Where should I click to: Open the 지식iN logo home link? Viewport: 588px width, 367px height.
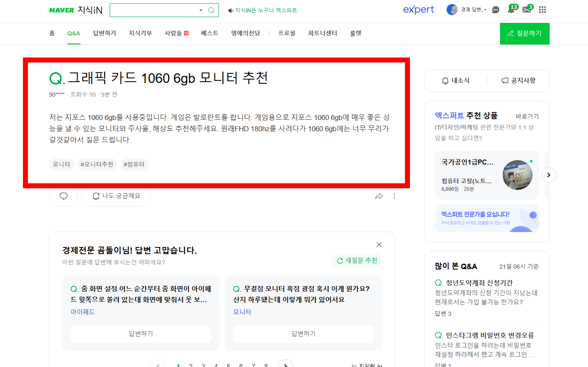[90, 10]
